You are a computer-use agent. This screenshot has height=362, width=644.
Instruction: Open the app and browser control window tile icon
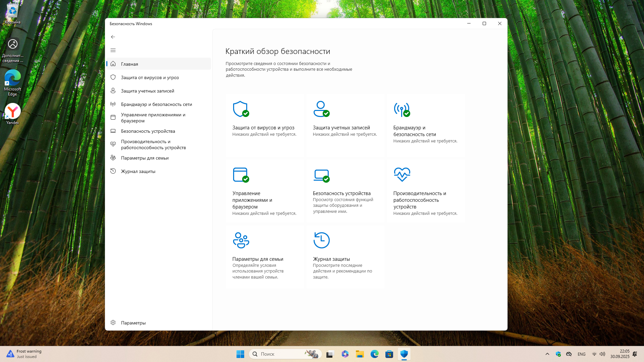click(x=240, y=175)
